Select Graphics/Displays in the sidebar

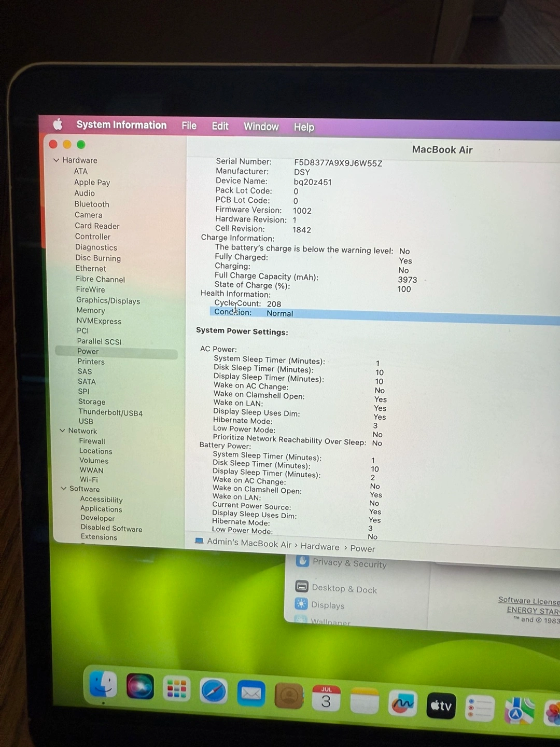click(108, 301)
